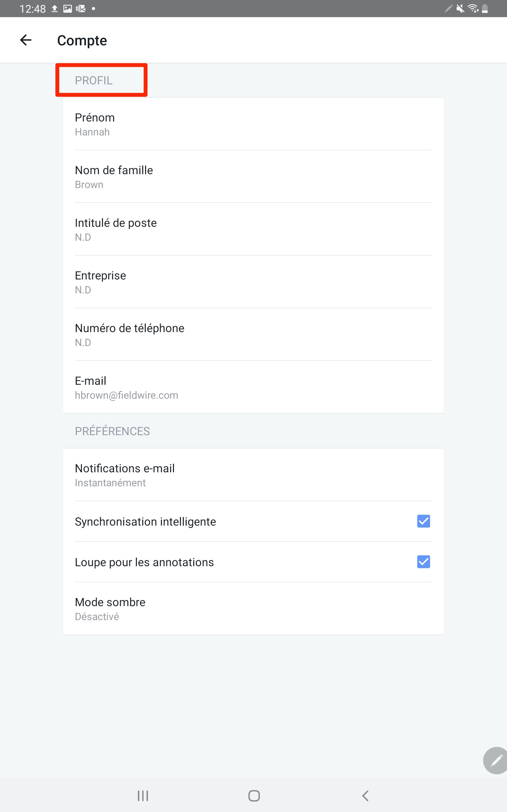Tap the PRÉFÉRENCES section header
Image resolution: width=507 pixels, height=812 pixels.
pyautogui.click(x=112, y=431)
